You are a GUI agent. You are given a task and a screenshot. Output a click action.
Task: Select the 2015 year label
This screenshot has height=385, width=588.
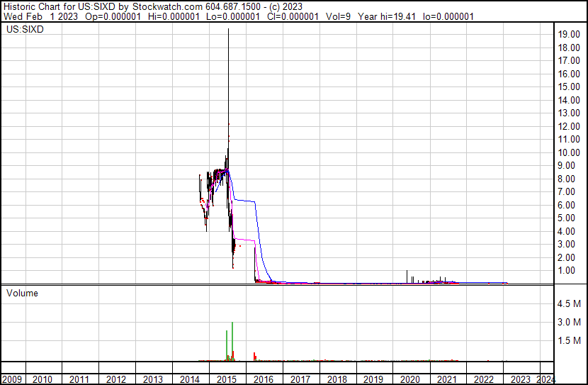click(x=227, y=379)
